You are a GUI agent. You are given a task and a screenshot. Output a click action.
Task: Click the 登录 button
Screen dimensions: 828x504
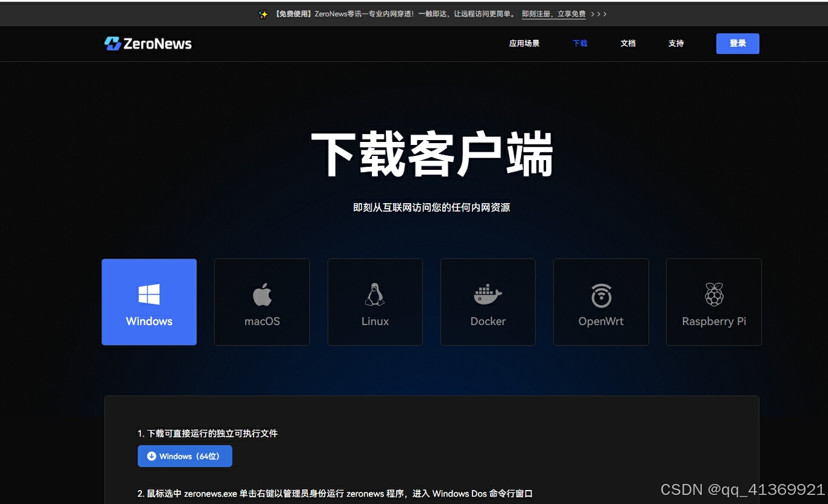pos(738,44)
